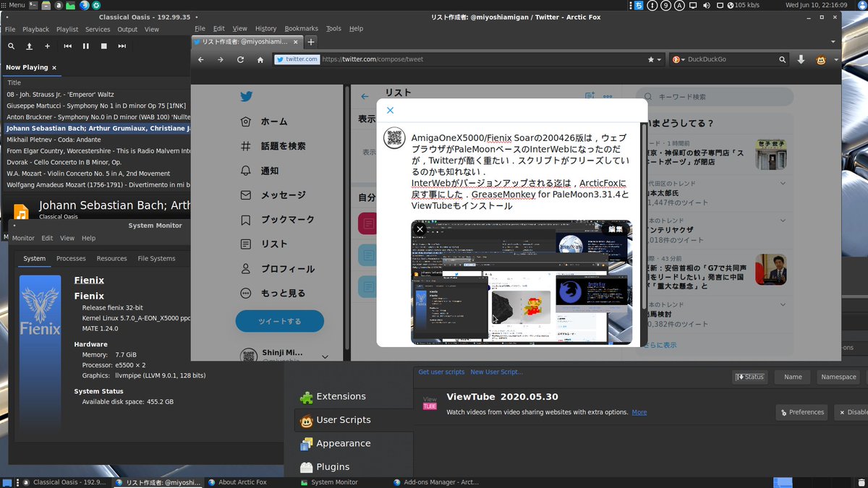The width and height of the screenshot is (868, 488).
Task: Open the Tools menu in Arctic Fox
Action: (x=333, y=29)
